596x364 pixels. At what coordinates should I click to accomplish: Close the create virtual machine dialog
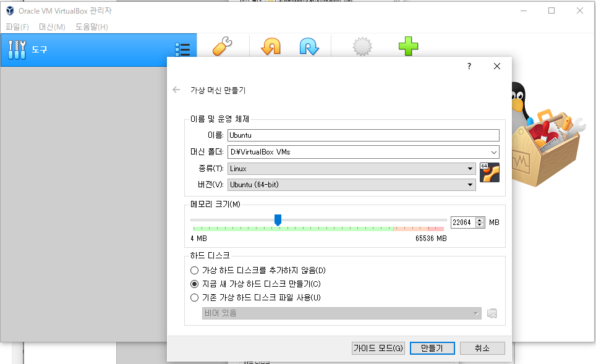tap(497, 66)
